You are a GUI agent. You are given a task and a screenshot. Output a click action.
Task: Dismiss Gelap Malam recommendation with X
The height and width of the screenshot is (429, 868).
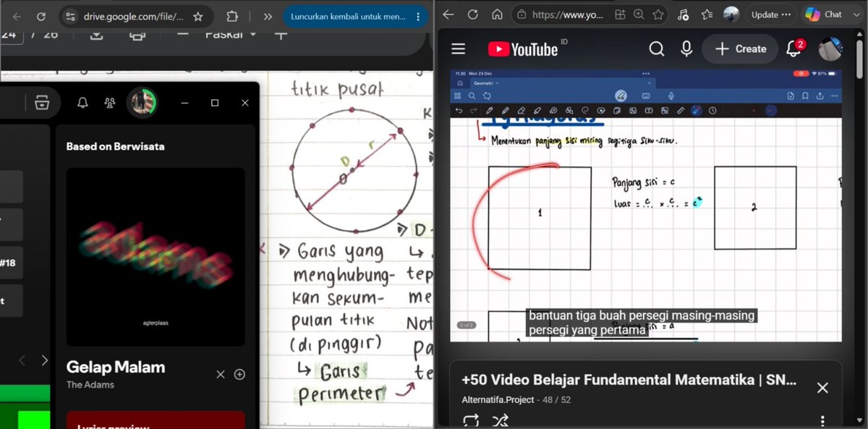tap(221, 374)
